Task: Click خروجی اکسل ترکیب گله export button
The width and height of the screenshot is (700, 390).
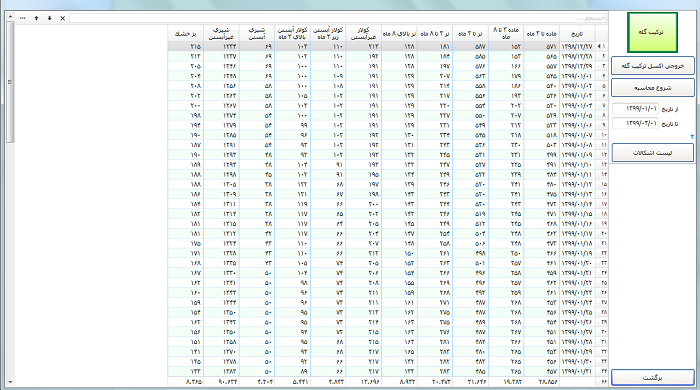Action: click(653, 66)
